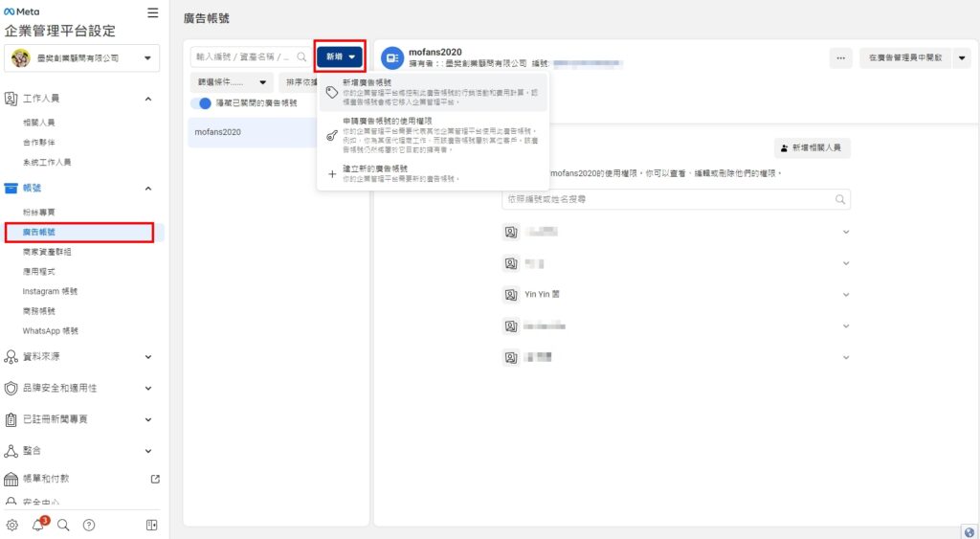This screenshot has width=980, height=539.
Task: Collapse the 帳號 section chevron
Action: pos(148,189)
